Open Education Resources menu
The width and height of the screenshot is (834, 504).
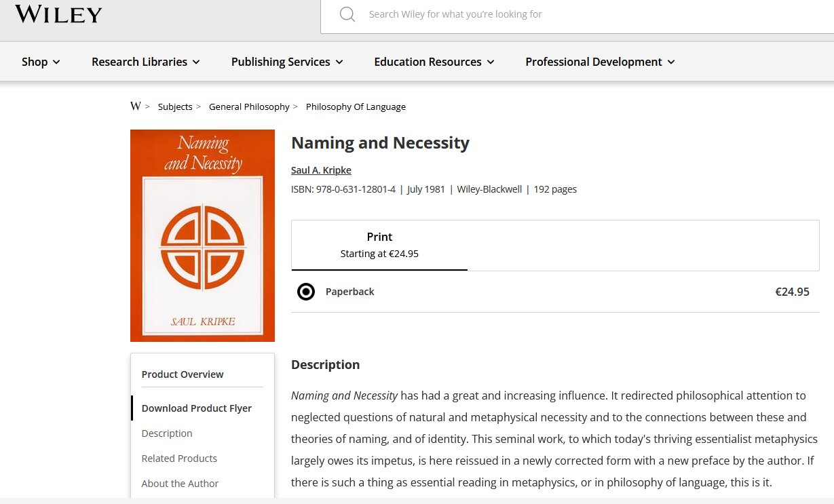pos(434,62)
